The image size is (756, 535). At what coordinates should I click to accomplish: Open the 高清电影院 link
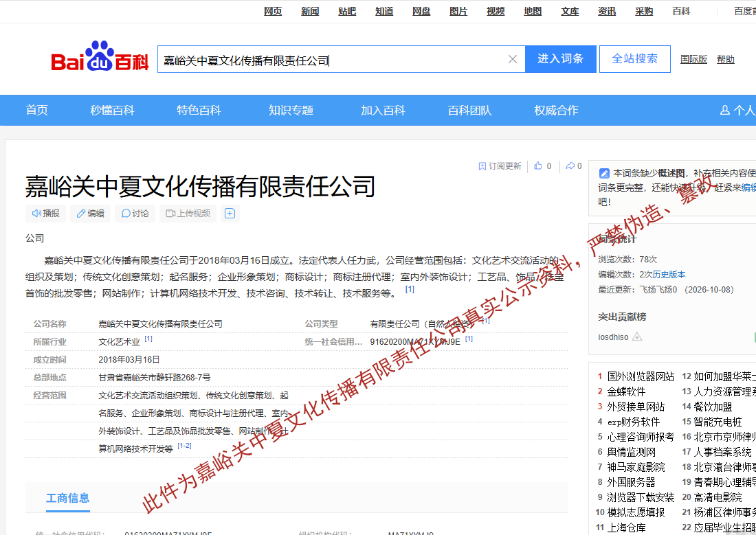pos(718,497)
